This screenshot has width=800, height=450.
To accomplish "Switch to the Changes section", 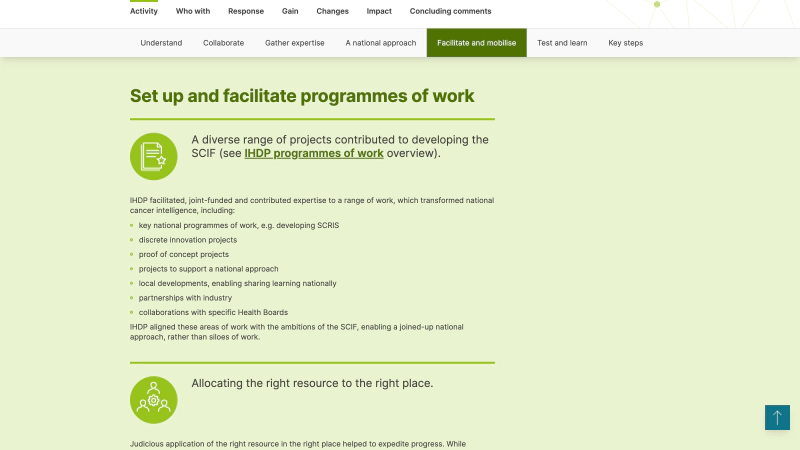I will click(x=333, y=12).
